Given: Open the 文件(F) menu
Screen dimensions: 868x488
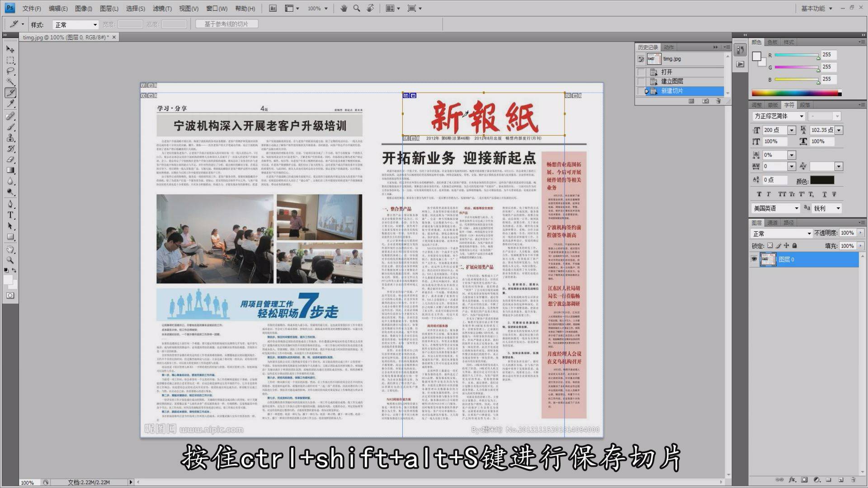Looking at the screenshot, I should pyautogui.click(x=32, y=8).
